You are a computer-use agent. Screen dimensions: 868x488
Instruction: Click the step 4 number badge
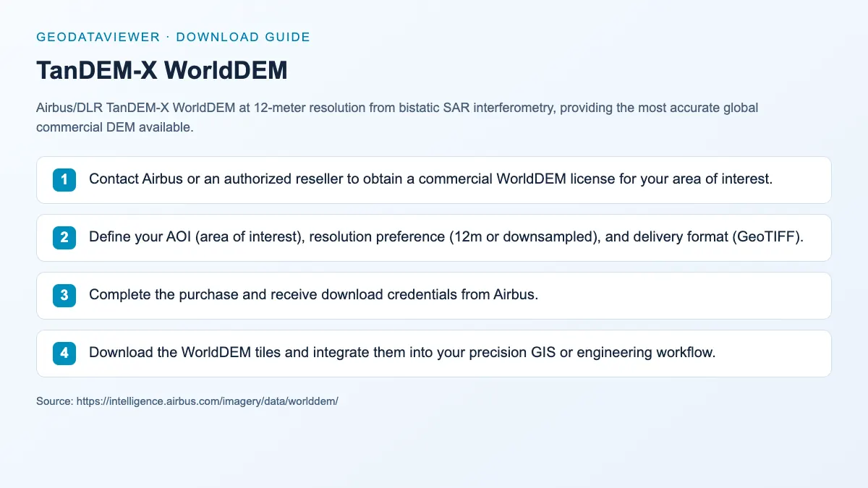64,353
